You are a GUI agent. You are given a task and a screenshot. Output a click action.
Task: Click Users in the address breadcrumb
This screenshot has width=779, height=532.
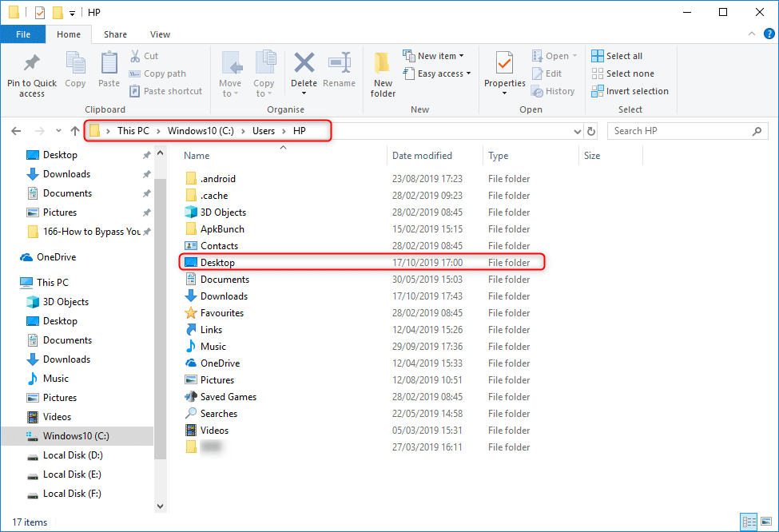[x=264, y=131]
